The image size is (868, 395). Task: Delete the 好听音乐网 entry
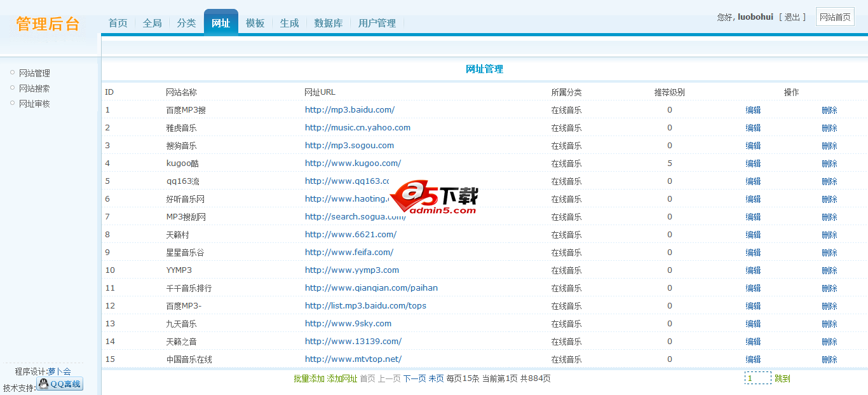[x=829, y=199]
